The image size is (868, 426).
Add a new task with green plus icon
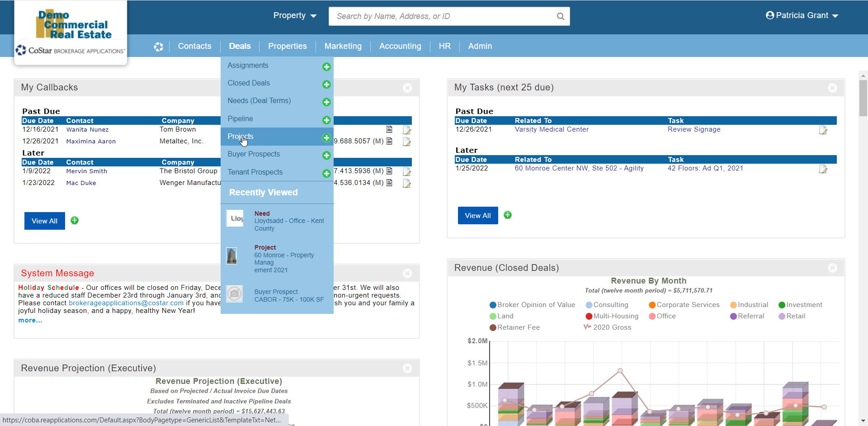pyautogui.click(x=508, y=215)
